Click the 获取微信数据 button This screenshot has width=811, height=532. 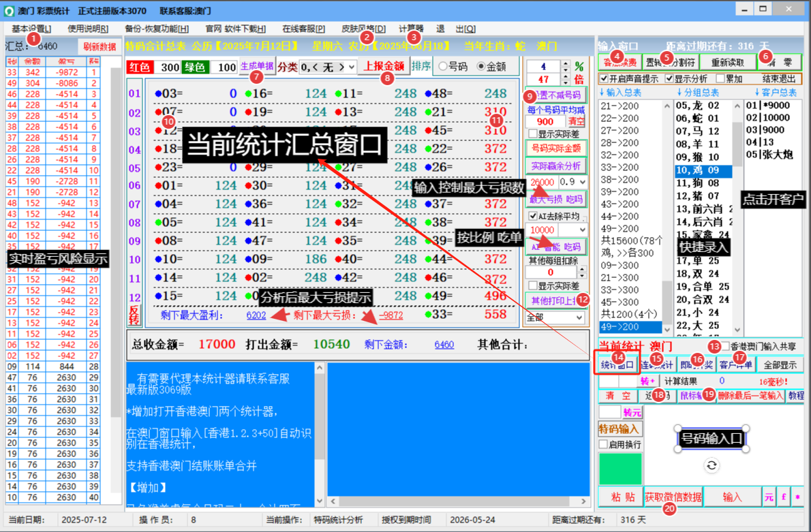(673, 497)
